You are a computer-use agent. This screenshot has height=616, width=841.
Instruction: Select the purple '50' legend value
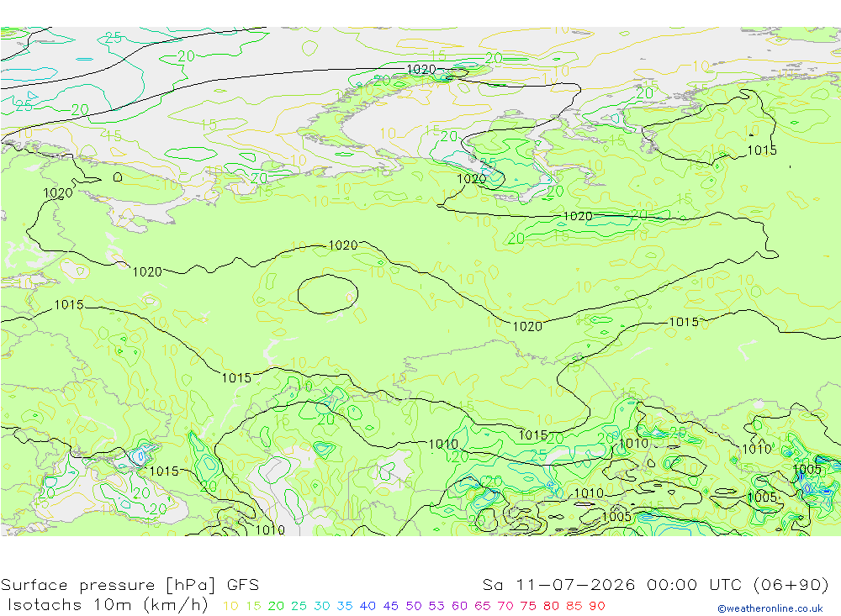414,607
